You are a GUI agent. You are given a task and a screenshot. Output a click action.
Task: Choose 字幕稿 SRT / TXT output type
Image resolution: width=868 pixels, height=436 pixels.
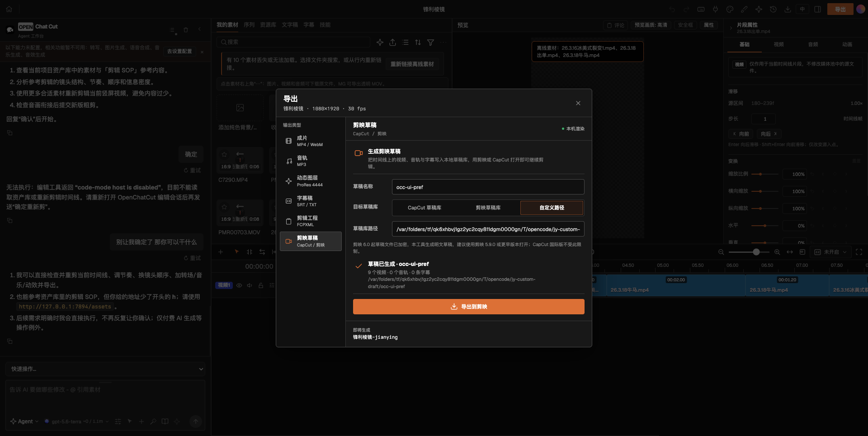click(311, 201)
